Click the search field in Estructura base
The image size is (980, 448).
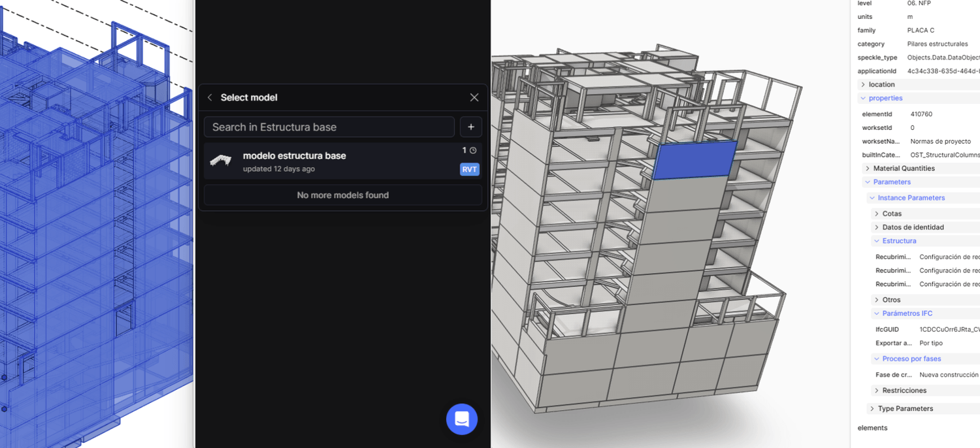click(329, 127)
